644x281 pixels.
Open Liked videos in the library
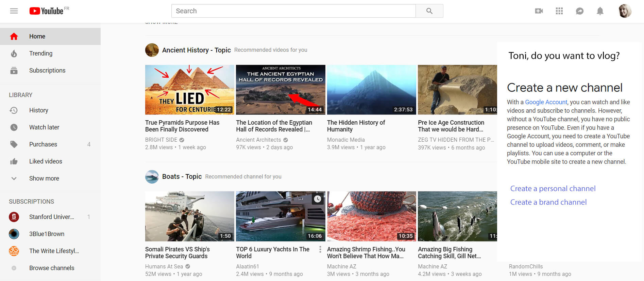[50, 161]
